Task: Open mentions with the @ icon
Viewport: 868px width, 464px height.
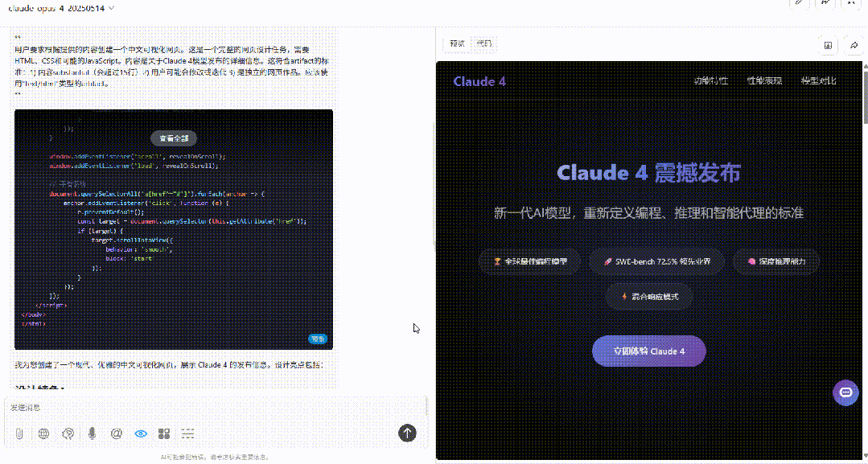Action: point(117,433)
